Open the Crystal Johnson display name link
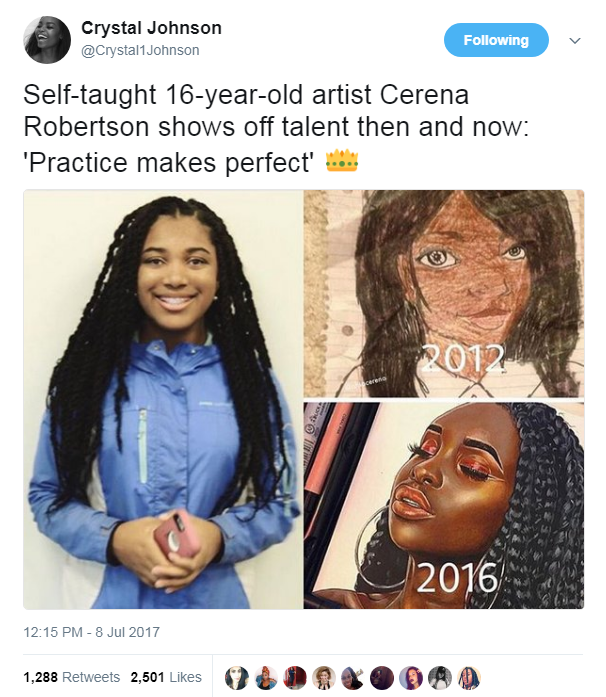Screen dimensions: 606x697 point(151,28)
